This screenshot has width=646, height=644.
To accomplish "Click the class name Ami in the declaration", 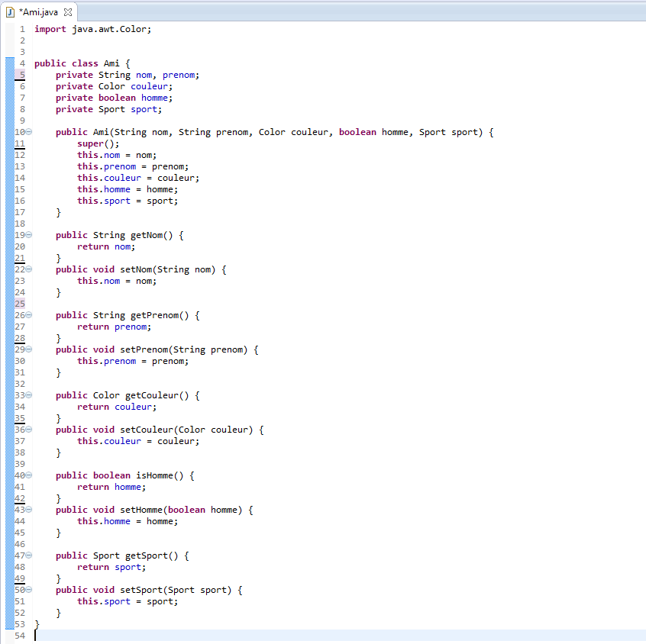I will [111, 63].
